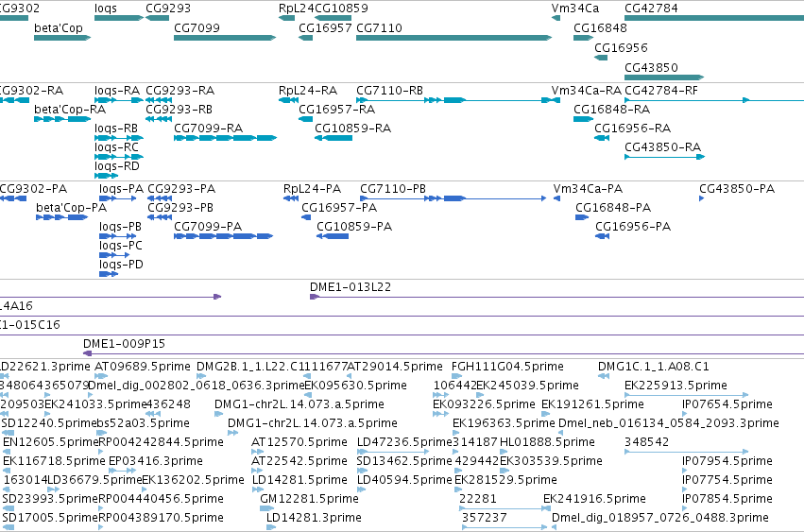Select the CG16956-PA protein label
Screen dimensions: 804x532
coord(633,227)
